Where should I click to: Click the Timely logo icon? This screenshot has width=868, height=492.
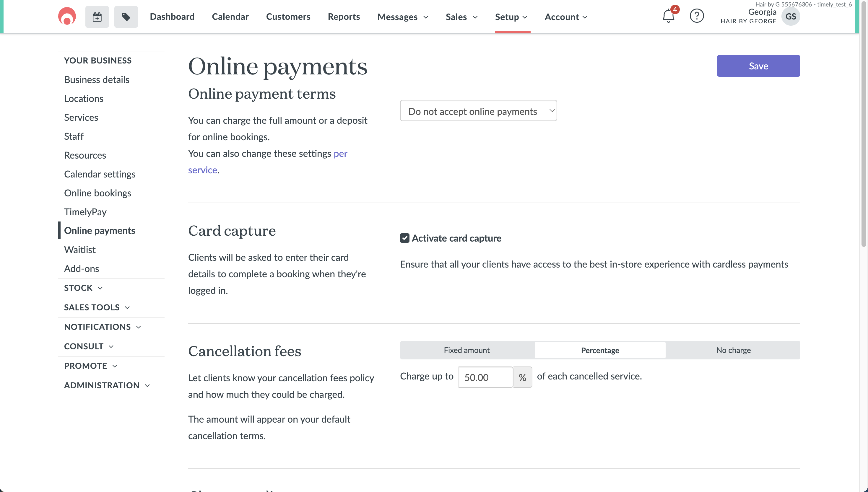[67, 16]
